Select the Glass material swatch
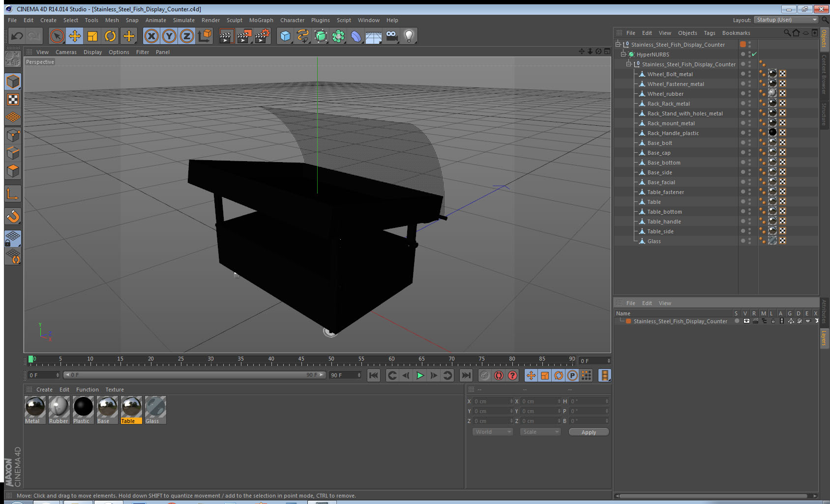Image resolution: width=830 pixels, height=504 pixels. pos(155,410)
